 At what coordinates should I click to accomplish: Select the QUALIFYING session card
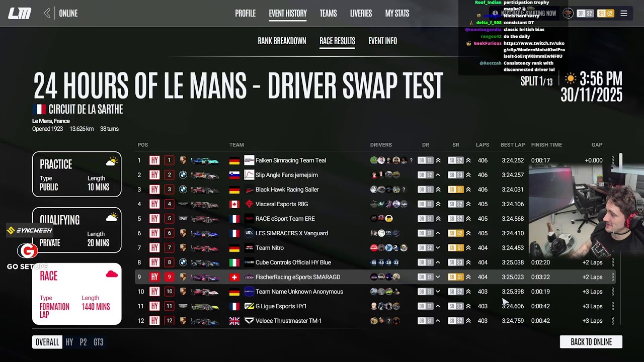77,230
